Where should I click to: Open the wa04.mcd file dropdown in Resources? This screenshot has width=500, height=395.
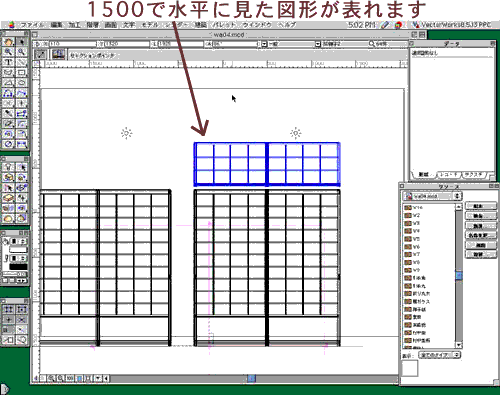[x=432, y=196]
